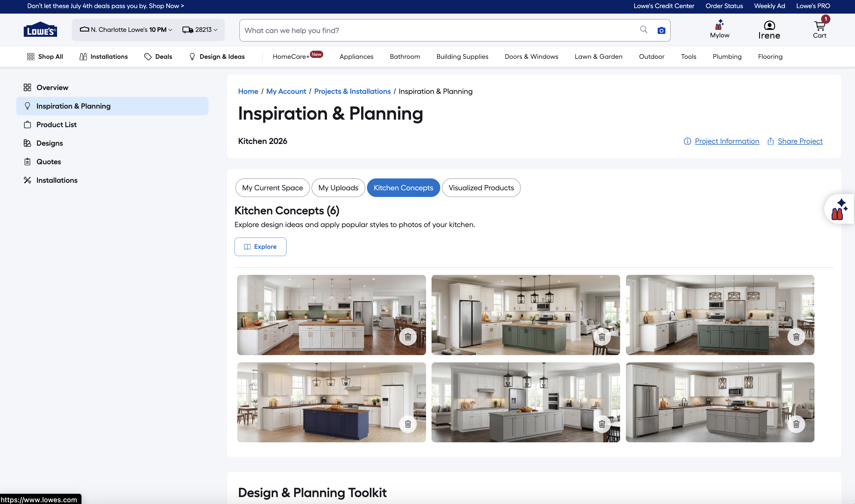Switch to Visualized Products tab
The width and height of the screenshot is (855, 504).
coord(481,188)
